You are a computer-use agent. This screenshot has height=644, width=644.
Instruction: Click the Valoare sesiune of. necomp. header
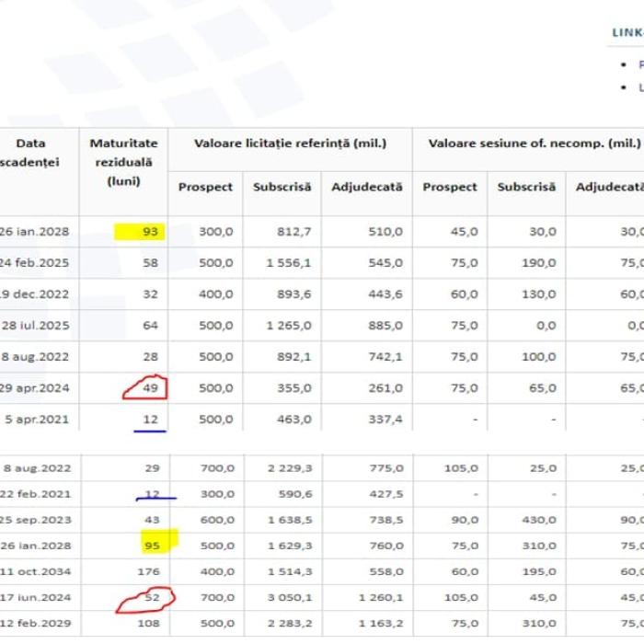(535, 144)
